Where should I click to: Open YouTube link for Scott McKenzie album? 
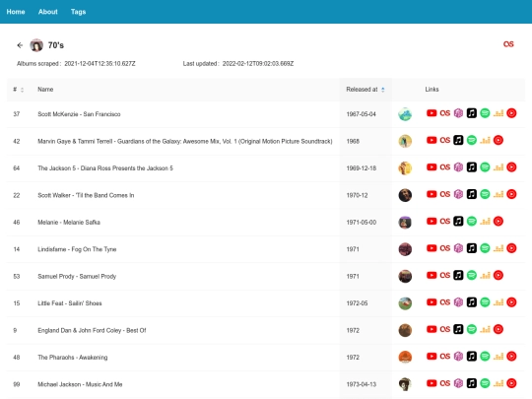(432, 113)
